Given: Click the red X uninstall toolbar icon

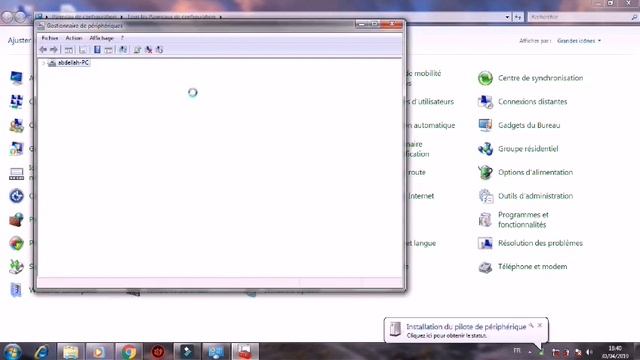Looking at the screenshot, I should point(149,50).
